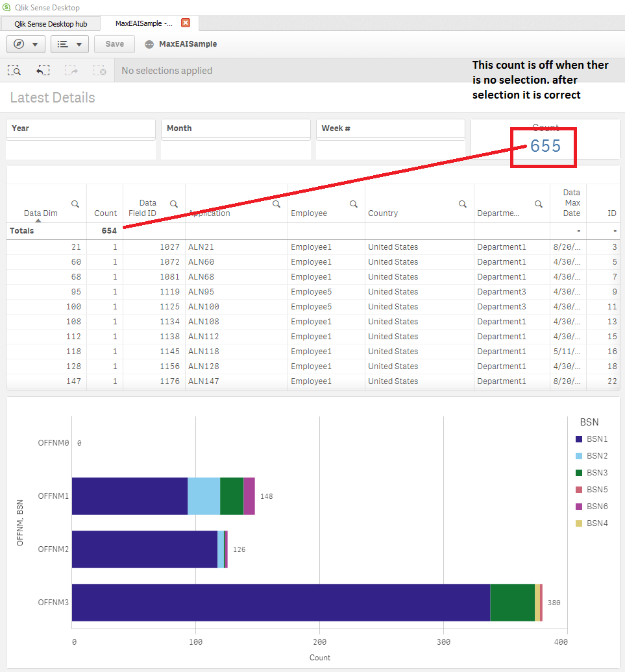Open the navigation compass dropdown
The height and width of the screenshot is (672, 625).
coord(26,44)
